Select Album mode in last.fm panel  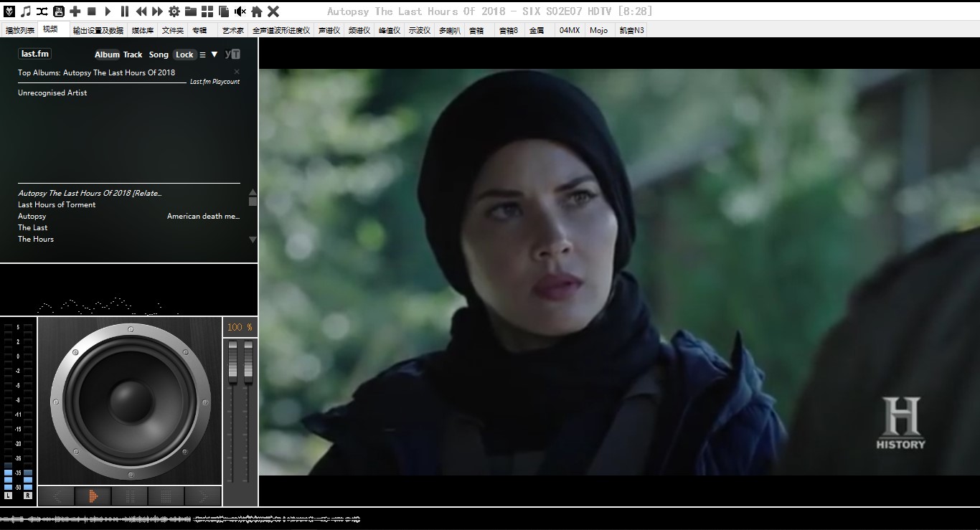(107, 55)
